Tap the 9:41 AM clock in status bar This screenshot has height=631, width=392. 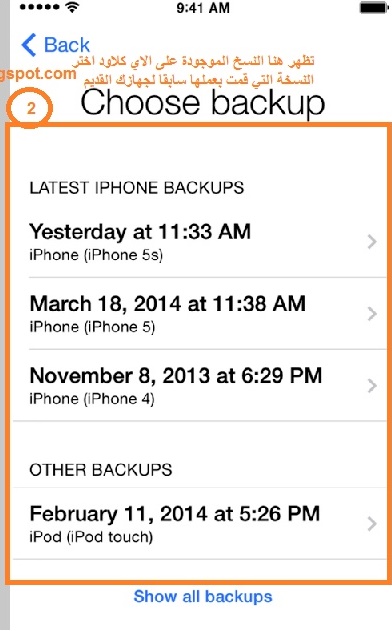(x=203, y=8)
